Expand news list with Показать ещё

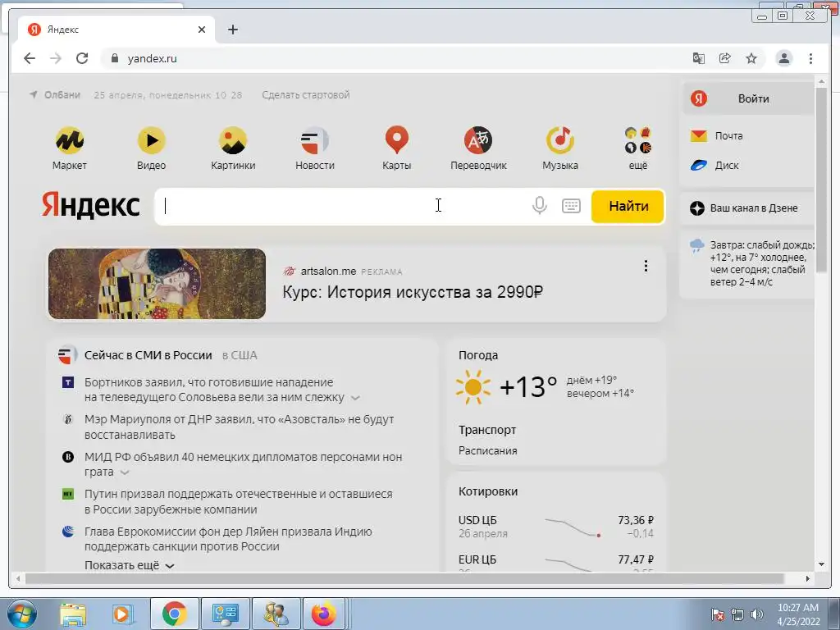coord(129,566)
